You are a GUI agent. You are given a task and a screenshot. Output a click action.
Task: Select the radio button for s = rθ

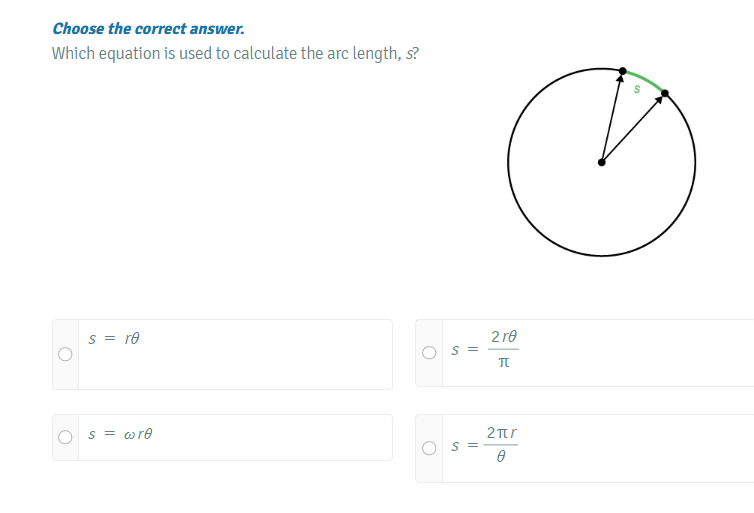[x=65, y=354]
